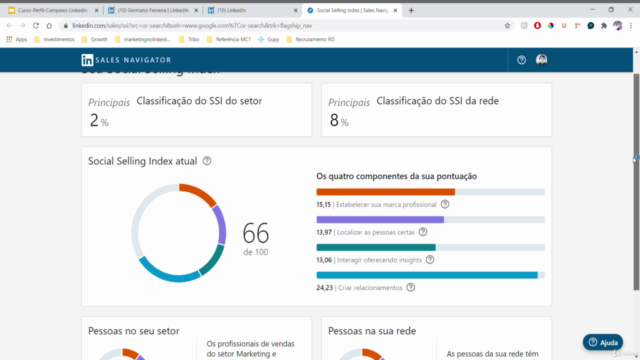Image resolution: width=640 pixels, height=360 pixels.
Task: Click the red U extension icon
Action: (x=564, y=25)
